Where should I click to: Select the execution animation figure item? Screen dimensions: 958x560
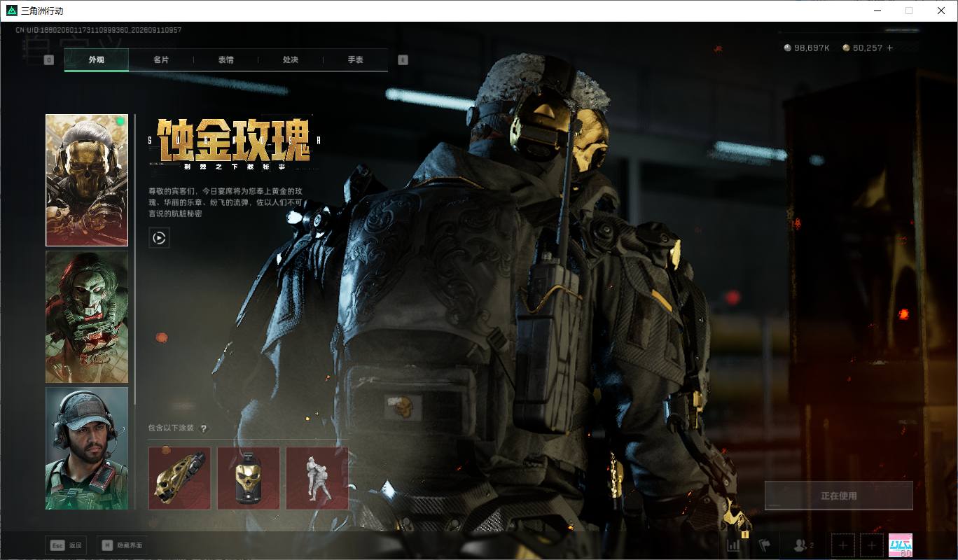pyautogui.click(x=317, y=479)
